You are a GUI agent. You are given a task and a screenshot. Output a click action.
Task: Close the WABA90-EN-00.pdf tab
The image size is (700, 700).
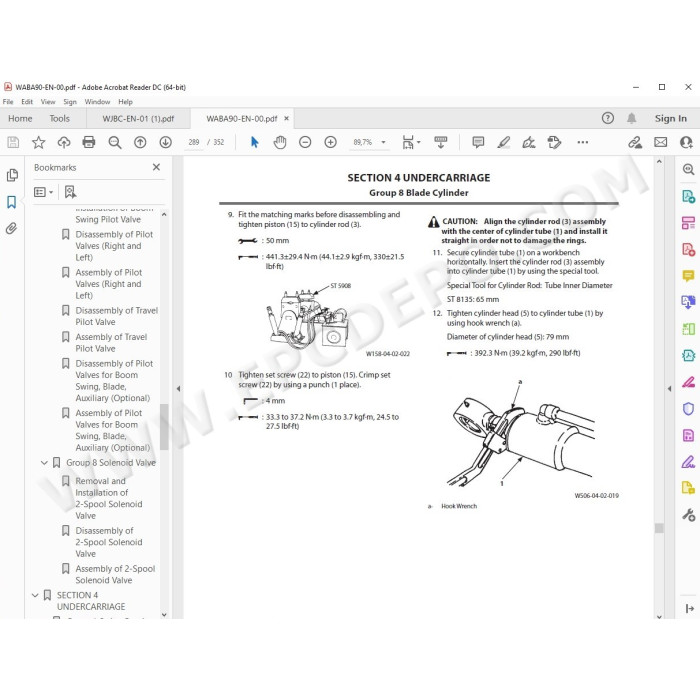tap(287, 119)
